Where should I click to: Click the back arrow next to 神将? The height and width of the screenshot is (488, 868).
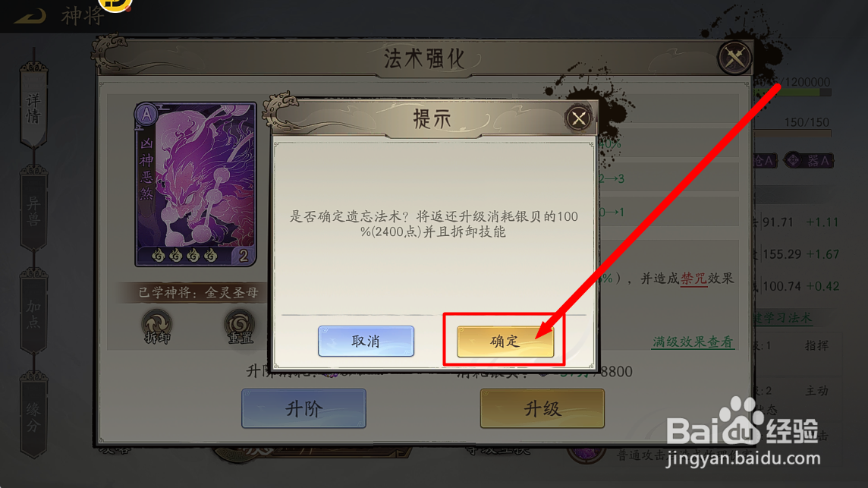click(x=30, y=15)
